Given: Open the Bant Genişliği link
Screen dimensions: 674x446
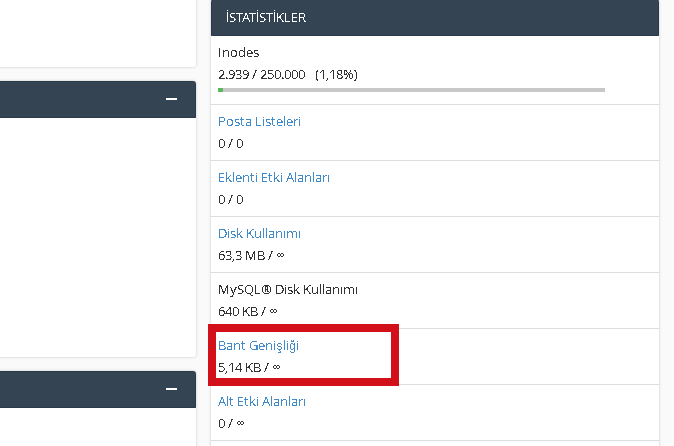Looking at the screenshot, I should pyautogui.click(x=258, y=346).
